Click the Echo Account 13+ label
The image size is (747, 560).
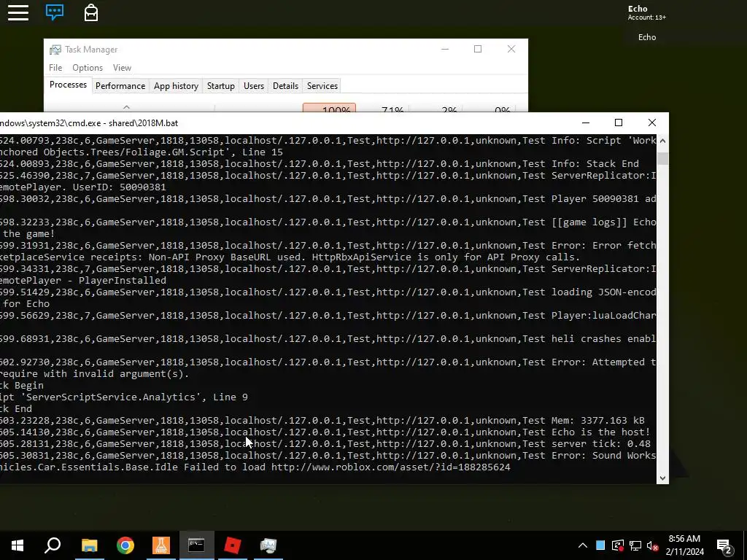(x=646, y=12)
